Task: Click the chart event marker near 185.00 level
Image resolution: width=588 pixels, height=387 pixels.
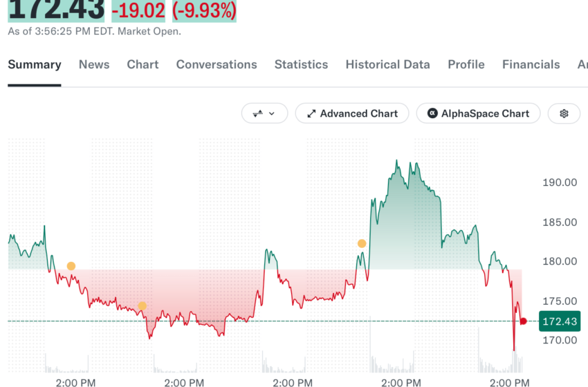Action: point(362,243)
